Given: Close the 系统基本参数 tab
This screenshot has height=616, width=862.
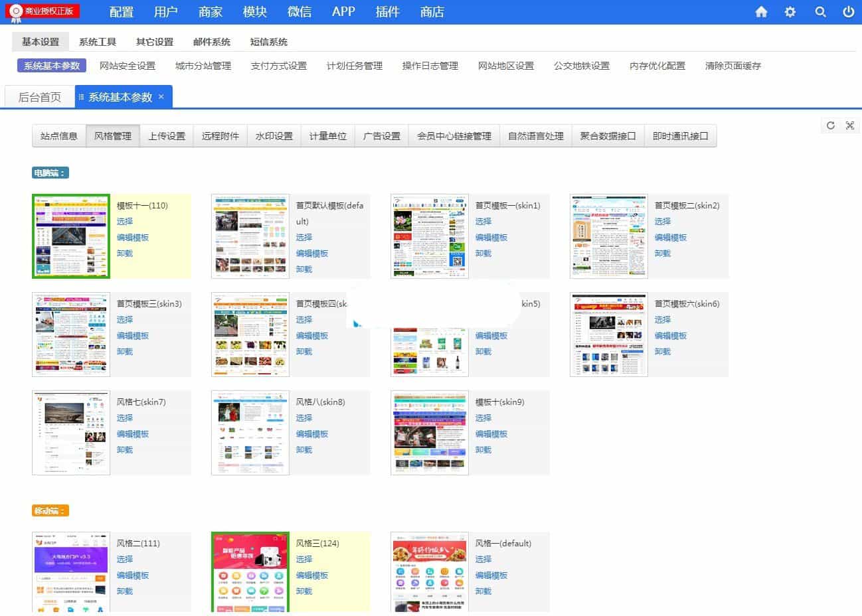Looking at the screenshot, I should tap(160, 96).
